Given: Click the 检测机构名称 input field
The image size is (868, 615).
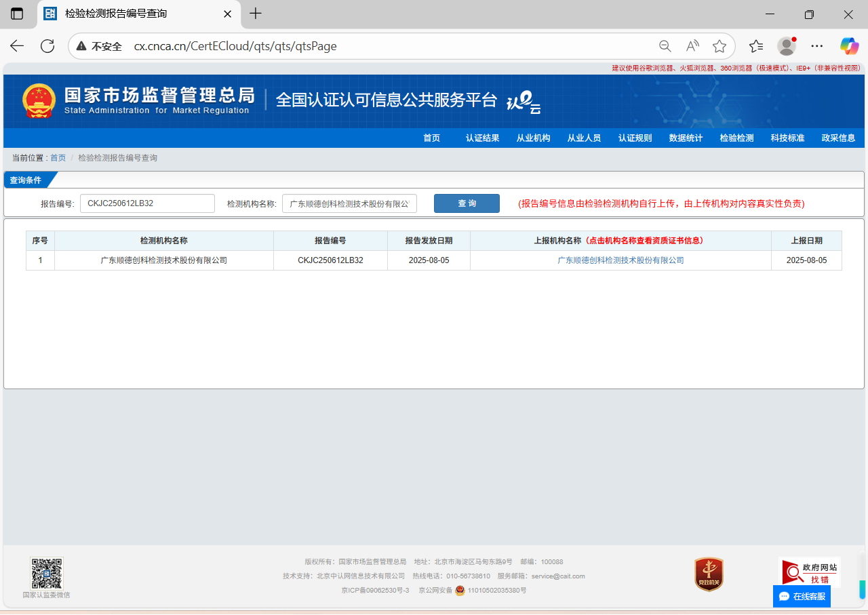Looking at the screenshot, I should coord(349,203).
